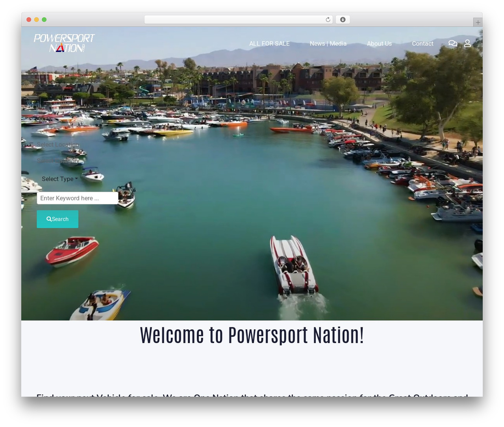Expand the Select Location dropdown

click(58, 145)
